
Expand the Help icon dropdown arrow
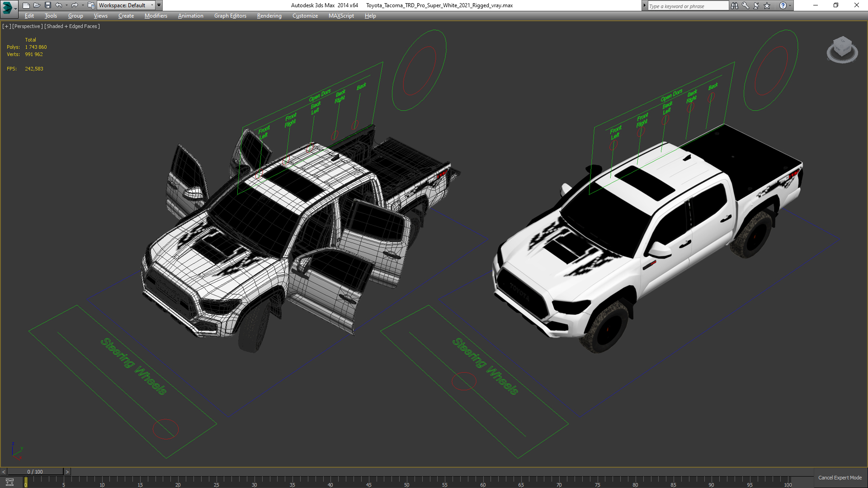click(x=790, y=5)
